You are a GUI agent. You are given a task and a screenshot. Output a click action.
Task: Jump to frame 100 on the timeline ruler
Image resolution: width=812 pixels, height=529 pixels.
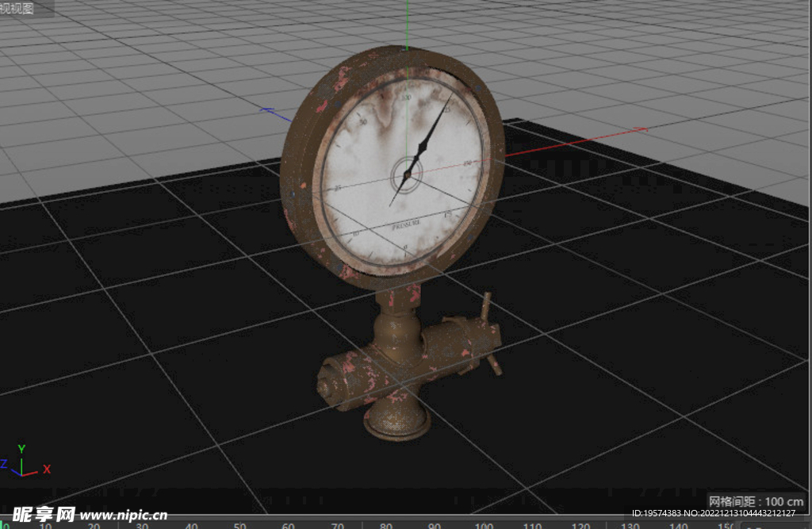483,524
